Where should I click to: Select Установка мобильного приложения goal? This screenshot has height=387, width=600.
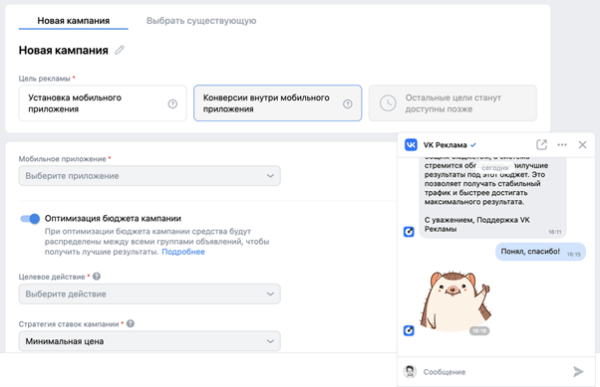(103, 103)
